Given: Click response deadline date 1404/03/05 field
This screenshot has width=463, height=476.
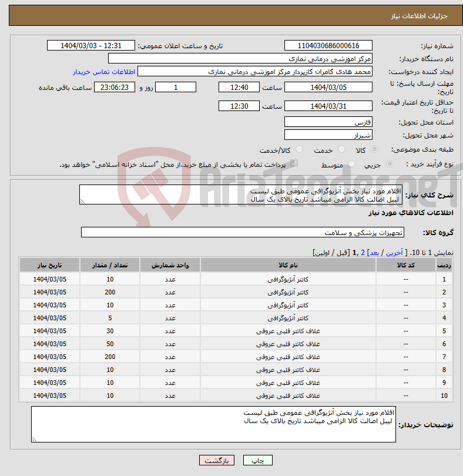Looking at the screenshot, I should pyautogui.click(x=328, y=88).
